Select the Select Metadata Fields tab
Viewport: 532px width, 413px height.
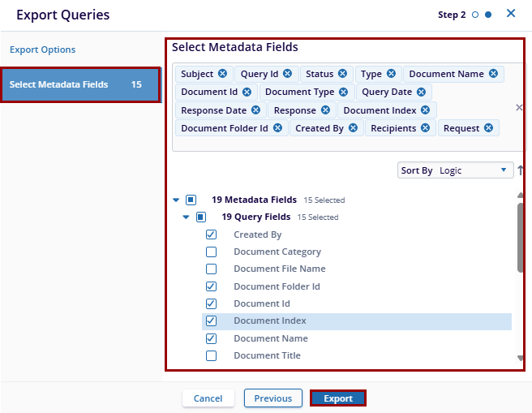tap(79, 84)
